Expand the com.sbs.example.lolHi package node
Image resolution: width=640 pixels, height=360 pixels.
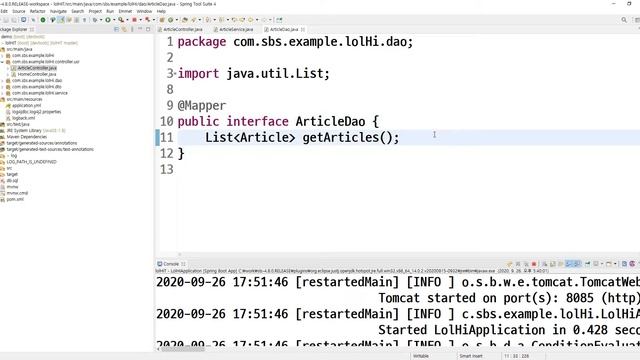tap(2, 56)
